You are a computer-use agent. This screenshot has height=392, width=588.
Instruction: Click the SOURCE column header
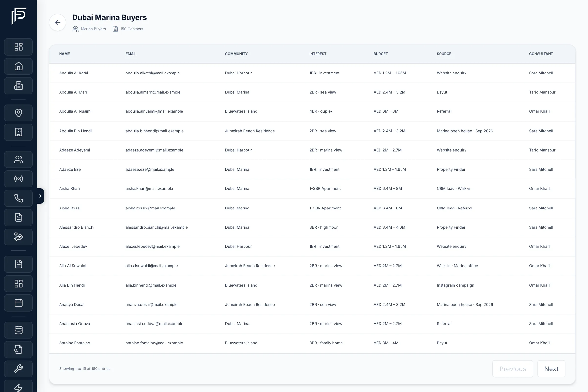point(444,54)
